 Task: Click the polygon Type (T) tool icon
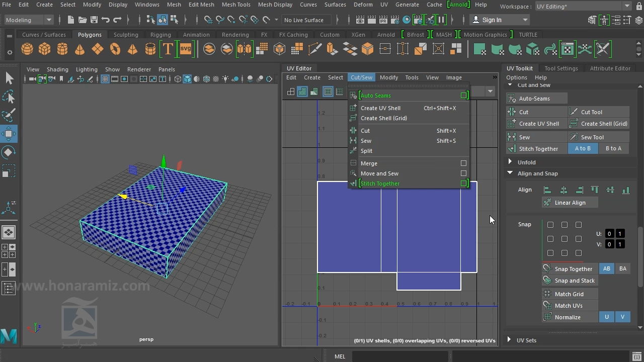(168, 49)
